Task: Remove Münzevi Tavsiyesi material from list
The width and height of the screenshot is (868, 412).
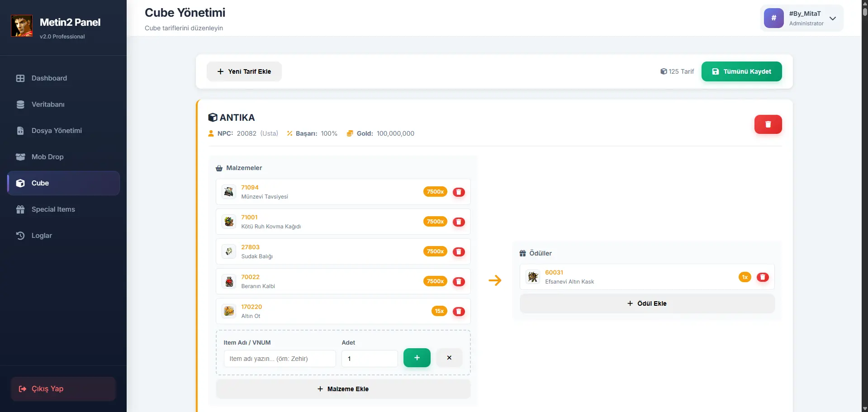Action: pyautogui.click(x=459, y=192)
